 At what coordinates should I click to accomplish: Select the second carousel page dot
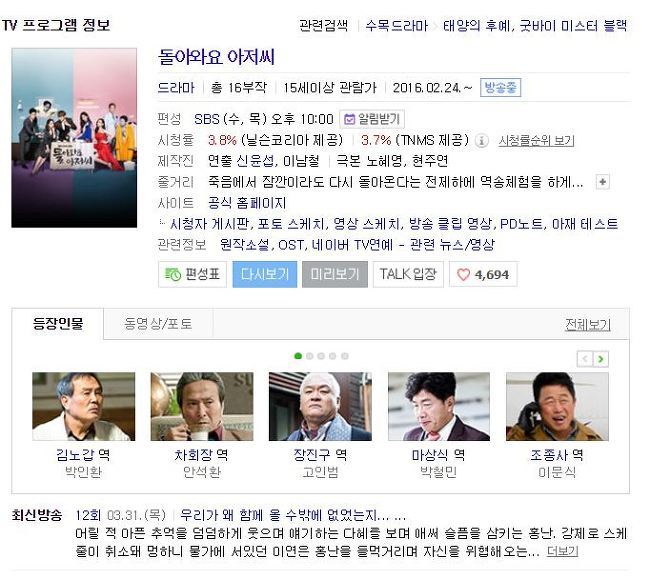[x=309, y=356]
